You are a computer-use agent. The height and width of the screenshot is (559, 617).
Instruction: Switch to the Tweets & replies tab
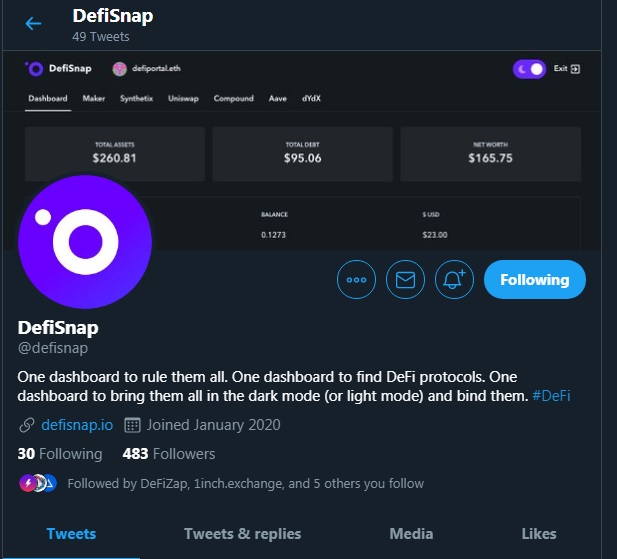tap(242, 534)
